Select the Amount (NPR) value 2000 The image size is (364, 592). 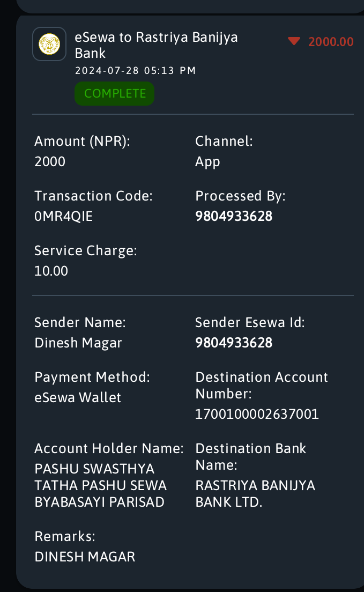(x=50, y=161)
